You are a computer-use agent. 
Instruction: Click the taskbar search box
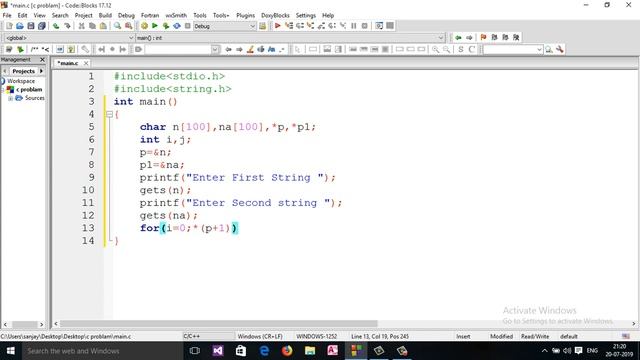click(x=102, y=351)
